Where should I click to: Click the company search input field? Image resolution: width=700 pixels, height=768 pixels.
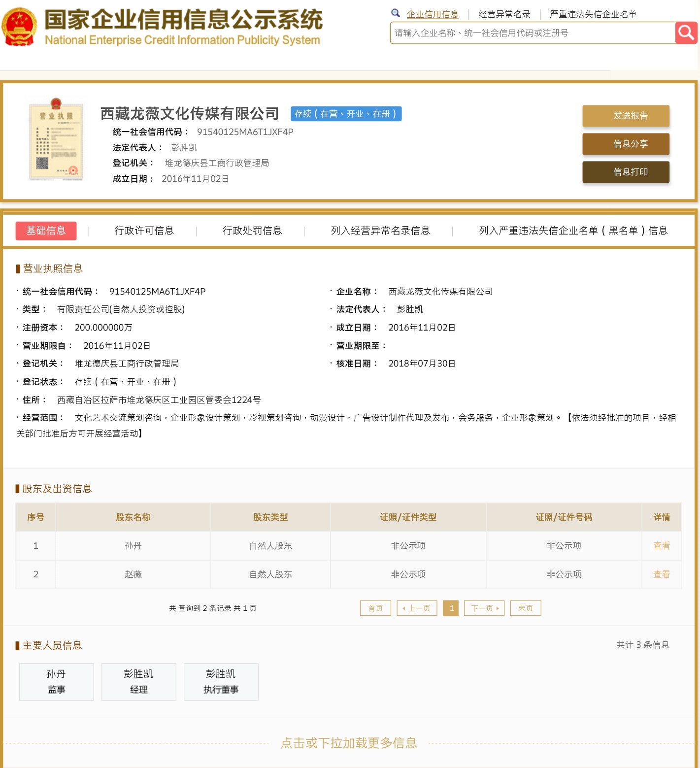(x=532, y=33)
